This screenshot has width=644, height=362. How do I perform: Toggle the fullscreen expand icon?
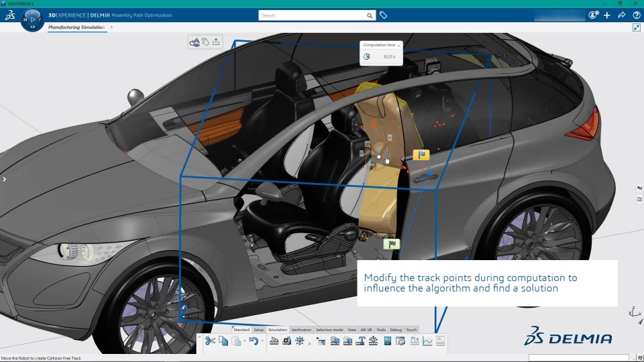point(637,27)
